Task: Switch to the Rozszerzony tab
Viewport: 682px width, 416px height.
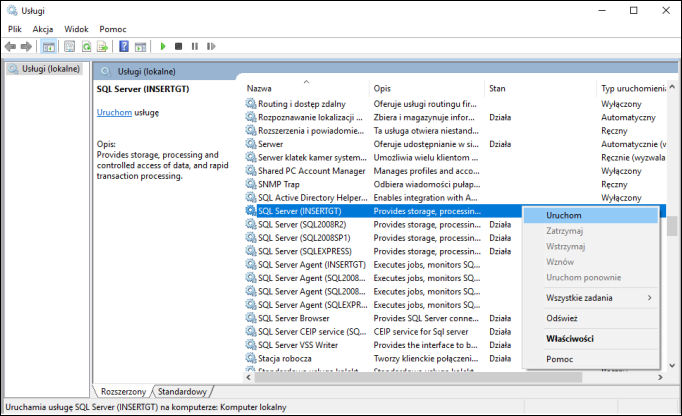Action: tap(123, 392)
